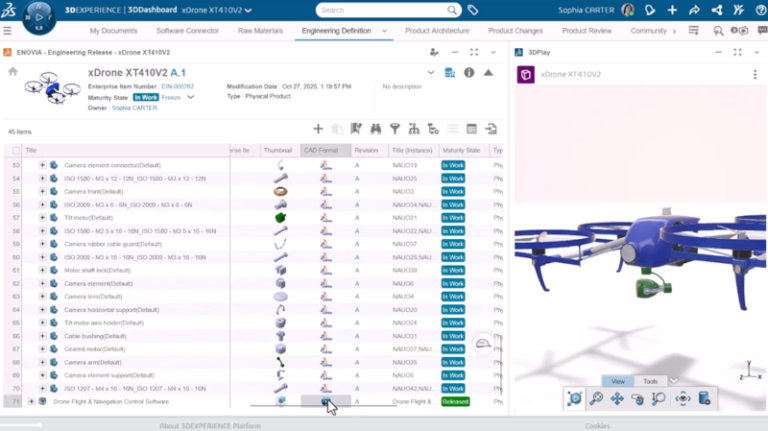Click the add item plus icon in toolbar

pyautogui.click(x=318, y=129)
